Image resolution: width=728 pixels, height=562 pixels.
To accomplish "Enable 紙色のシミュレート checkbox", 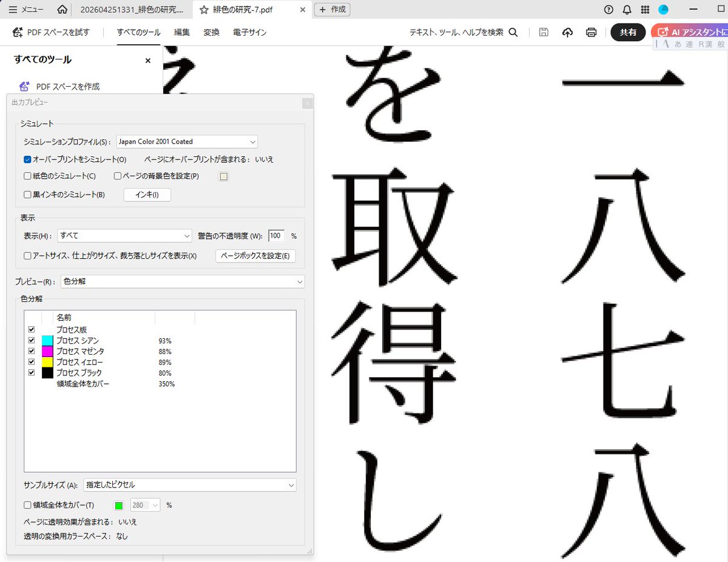I will pos(27,176).
